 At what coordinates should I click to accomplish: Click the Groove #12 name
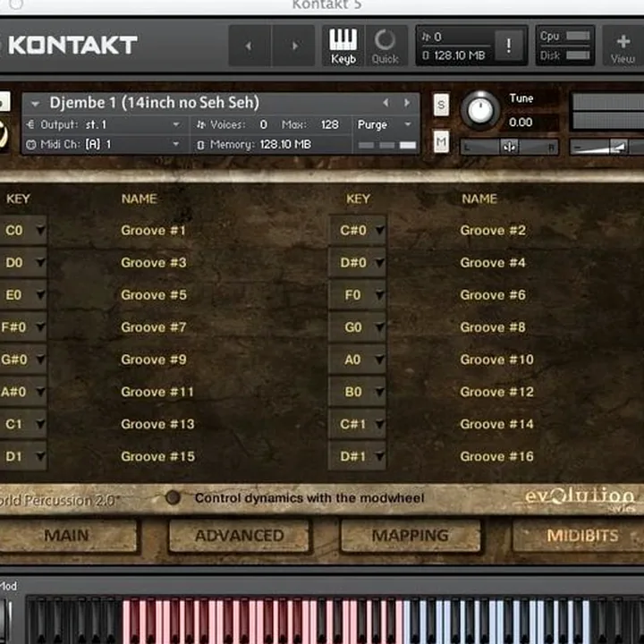497,392
